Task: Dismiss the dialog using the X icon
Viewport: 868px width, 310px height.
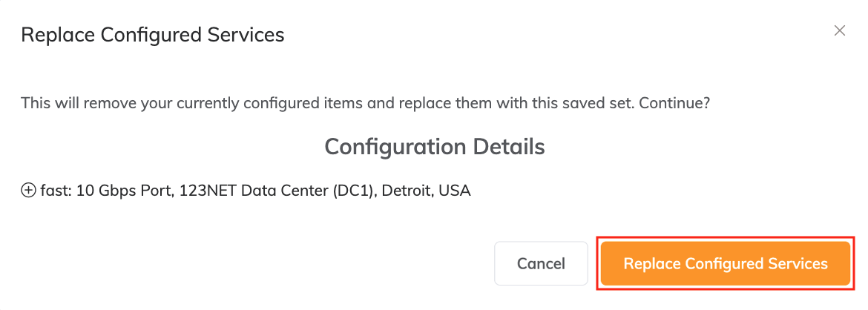Action: pos(840,30)
